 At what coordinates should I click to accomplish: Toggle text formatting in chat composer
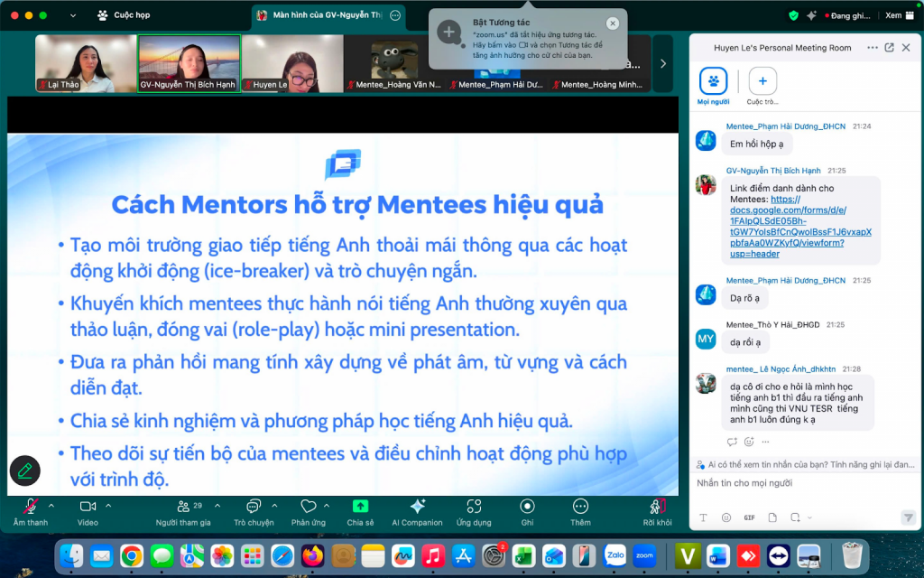[704, 517]
